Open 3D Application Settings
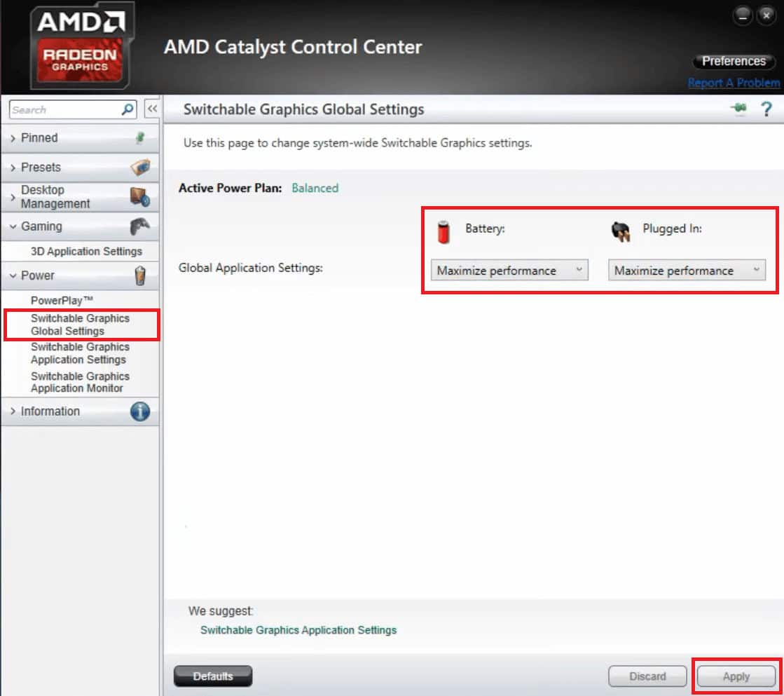 [x=86, y=251]
